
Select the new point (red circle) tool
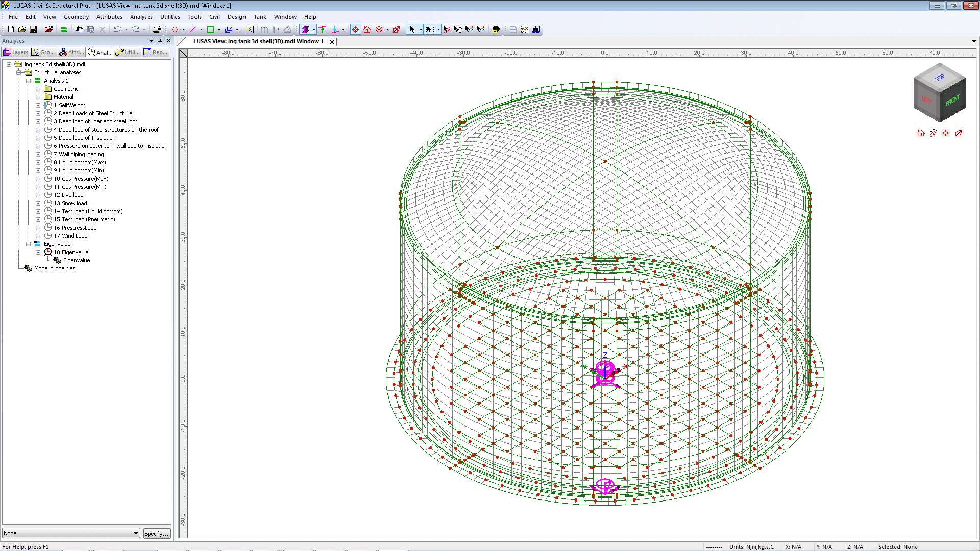point(175,29)
